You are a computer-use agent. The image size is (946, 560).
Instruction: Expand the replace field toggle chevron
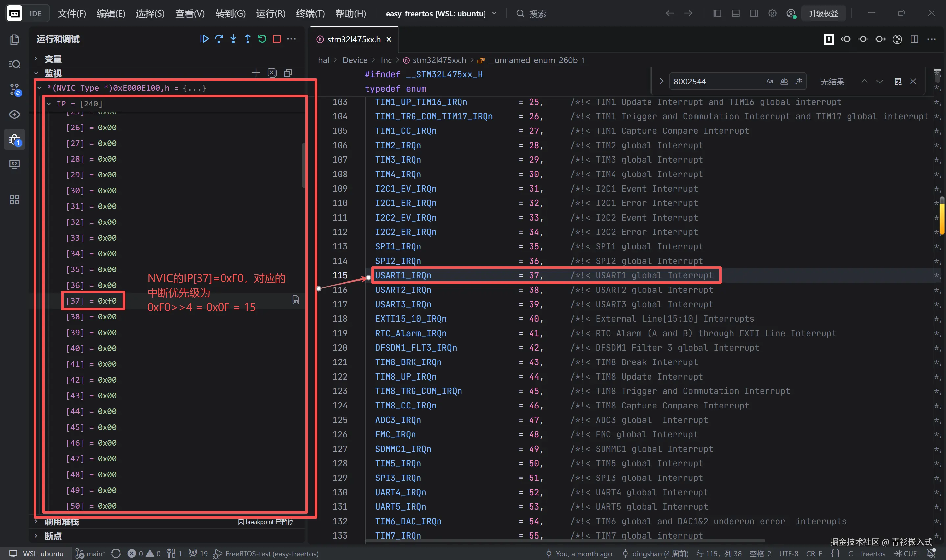[x=661, y=81]
